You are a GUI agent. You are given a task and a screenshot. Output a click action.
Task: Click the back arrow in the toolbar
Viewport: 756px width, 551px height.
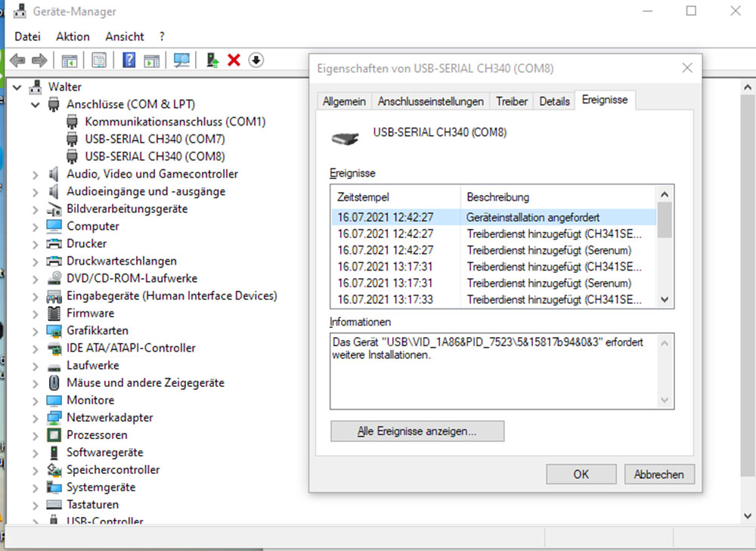tap(17, 60)
